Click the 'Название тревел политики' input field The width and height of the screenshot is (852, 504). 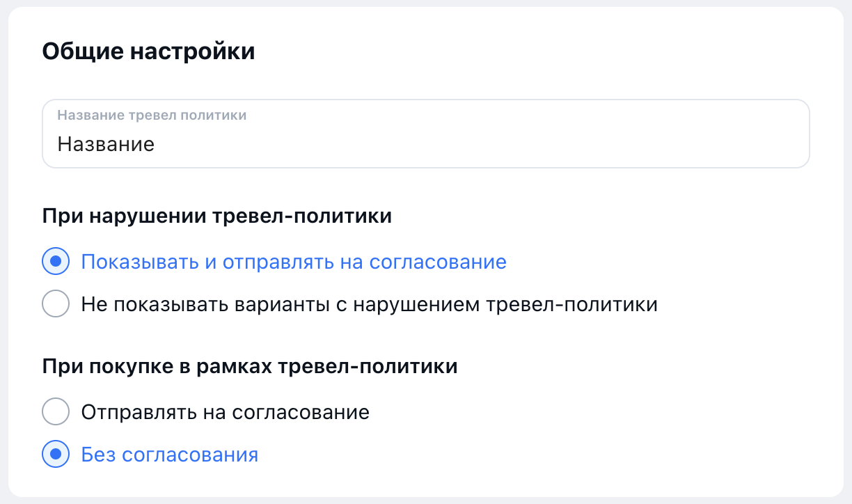click(x=426, y=134)
